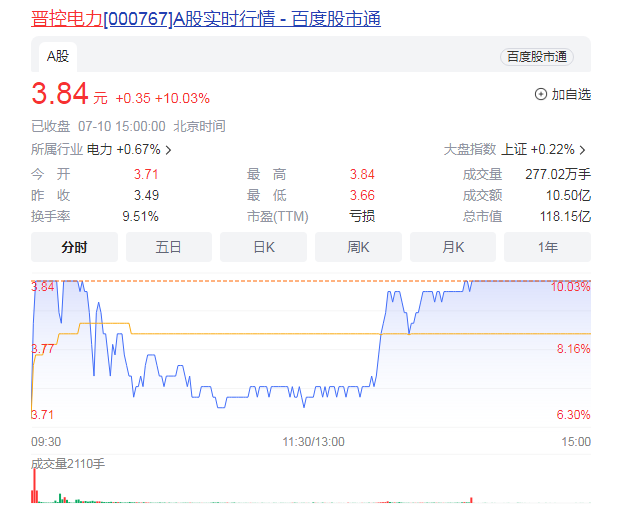Show the 月K monthly chart
This screenshot has width=619, height=516.
coord(452,247)
